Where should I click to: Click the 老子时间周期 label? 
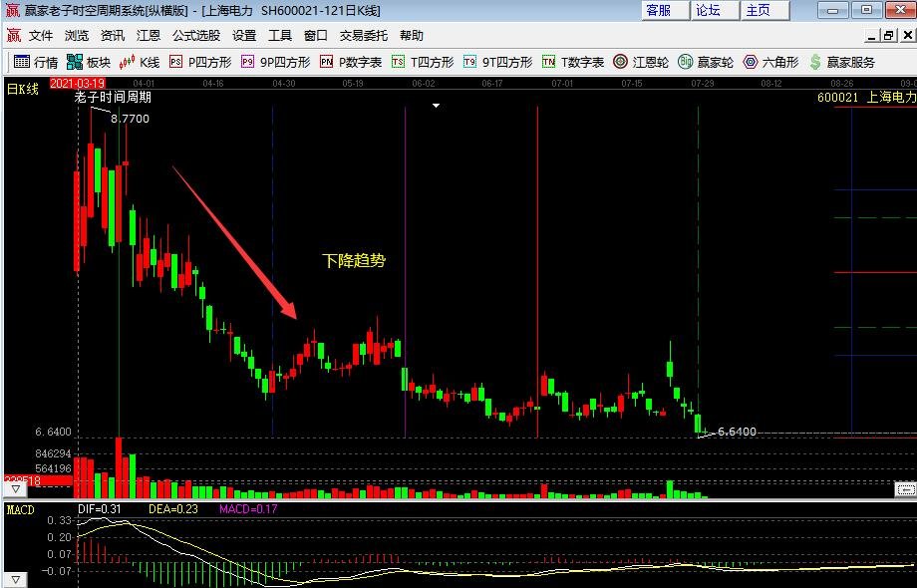point(113,97)
